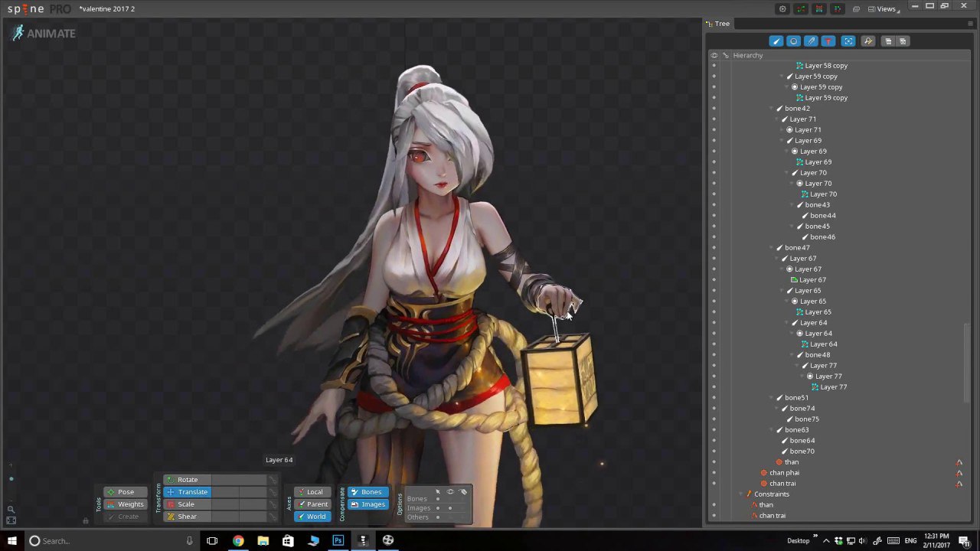
Task: Click the fit-to-view icon at bottom-left corner
Action: click(11, 520)
